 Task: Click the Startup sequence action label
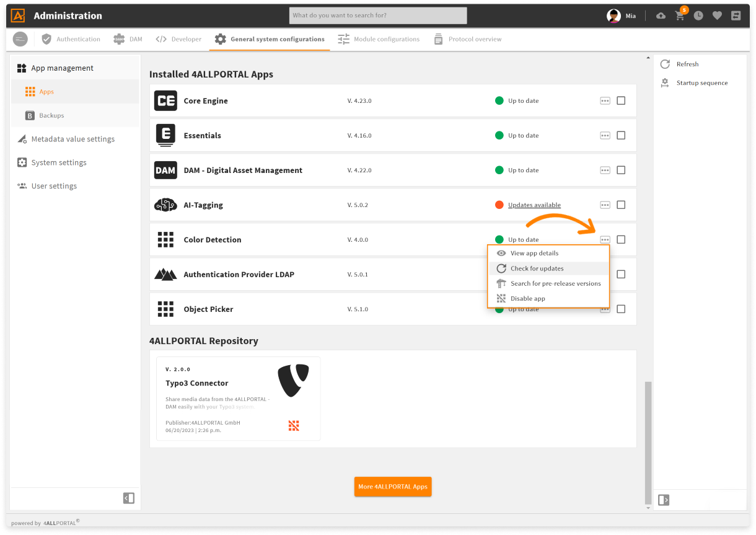tap(702, 83)
